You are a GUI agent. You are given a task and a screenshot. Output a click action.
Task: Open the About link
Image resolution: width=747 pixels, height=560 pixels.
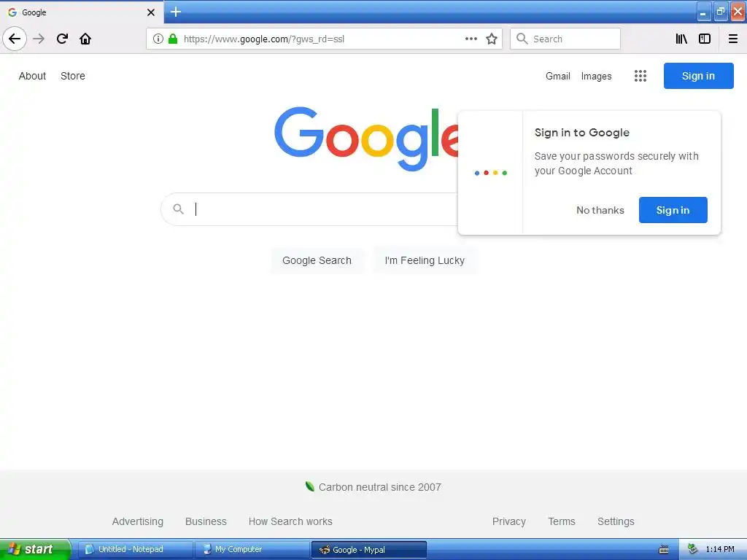32,76
